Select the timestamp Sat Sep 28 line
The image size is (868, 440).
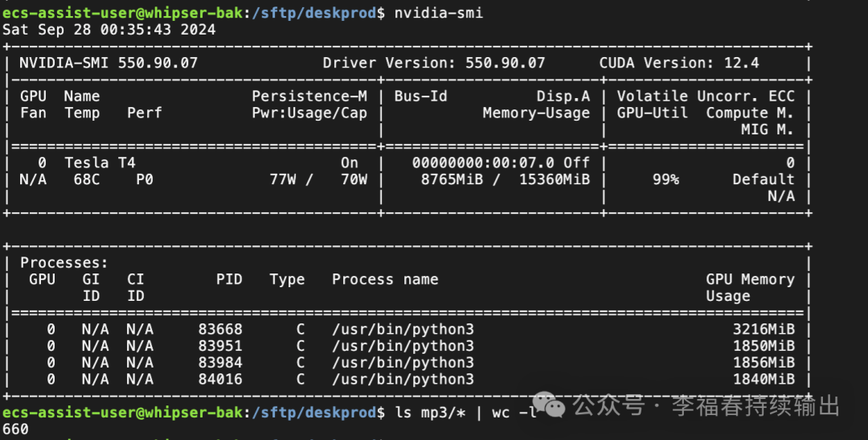coord(109,30)
